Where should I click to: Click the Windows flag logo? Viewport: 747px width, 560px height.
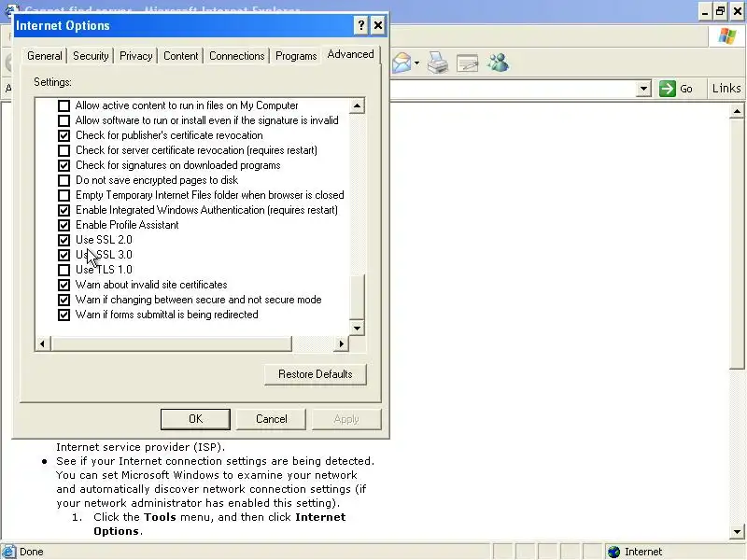[x=727, y=36]
